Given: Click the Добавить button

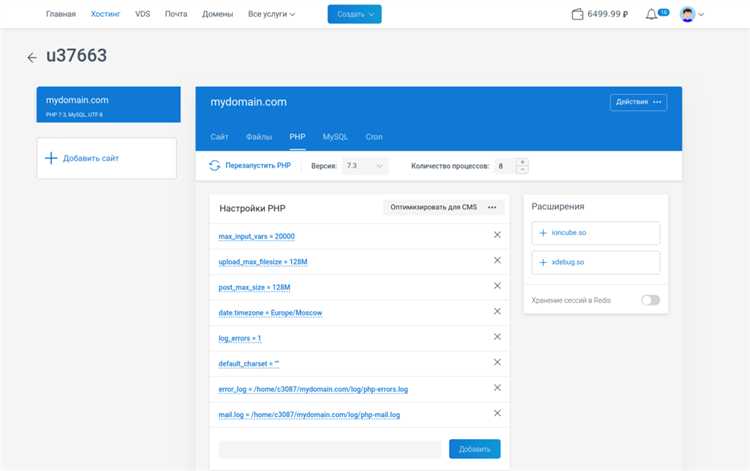Looking at the screenshot, I should [474, 449].
